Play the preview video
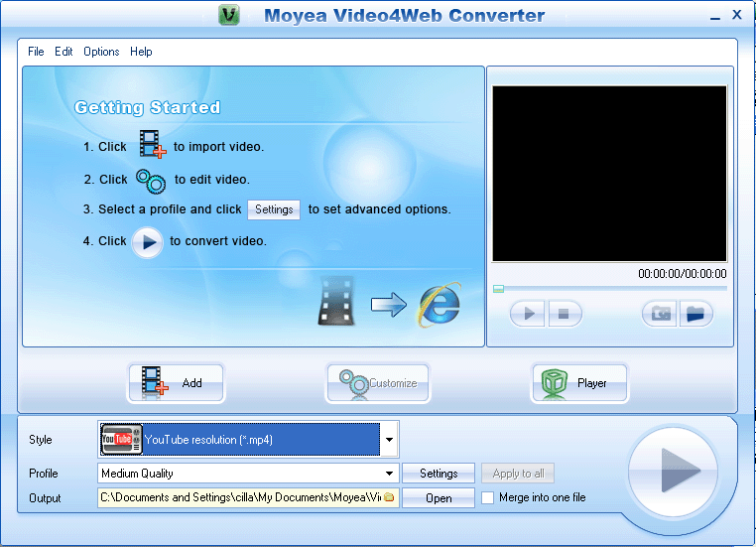 pos(528,314)
